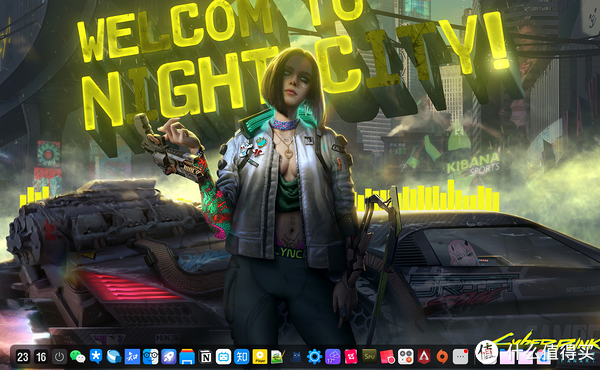Click the power button icon in dock
This screenshot has width=600, height=370.
59,357
